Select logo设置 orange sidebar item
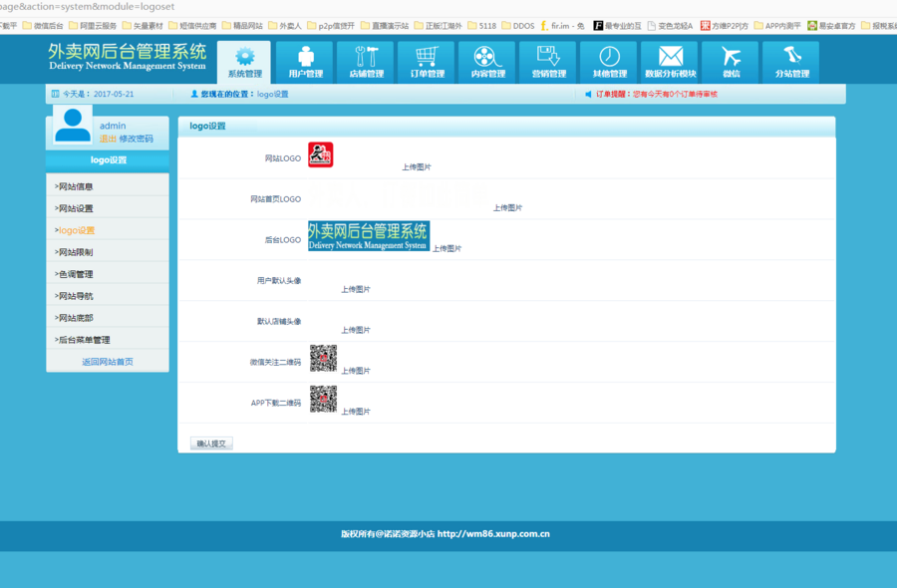 (108, 230)
